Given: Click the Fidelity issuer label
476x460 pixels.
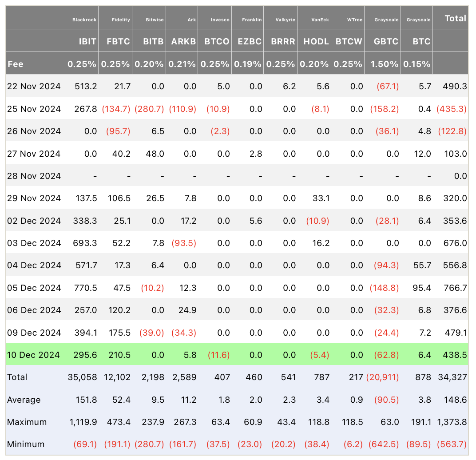Looking at the screenshot, I should coord(121,20).
